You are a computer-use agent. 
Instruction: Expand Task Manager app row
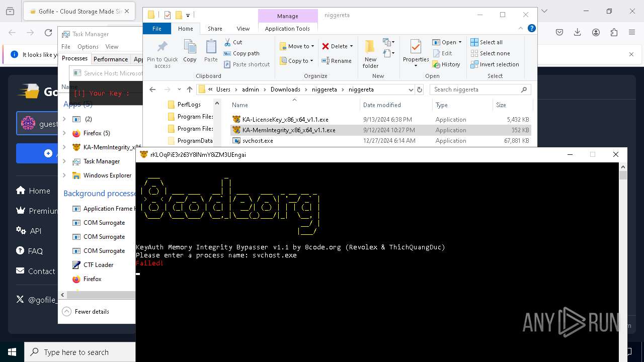64,161
